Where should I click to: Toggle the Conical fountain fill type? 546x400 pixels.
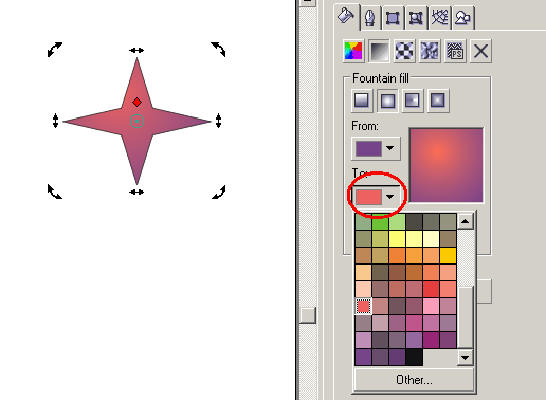tap(413, 101)
